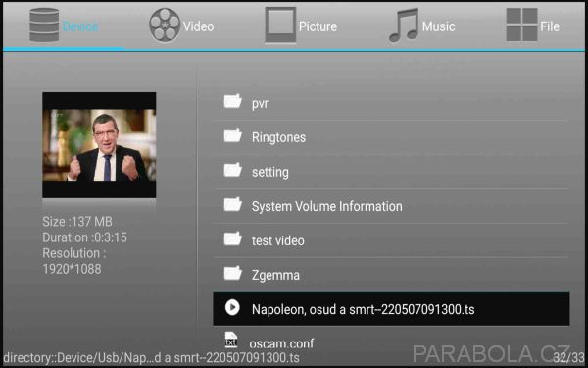Click the Picture frame icon
This screenshot has width=588, height=368.
[x=280, y=25]
